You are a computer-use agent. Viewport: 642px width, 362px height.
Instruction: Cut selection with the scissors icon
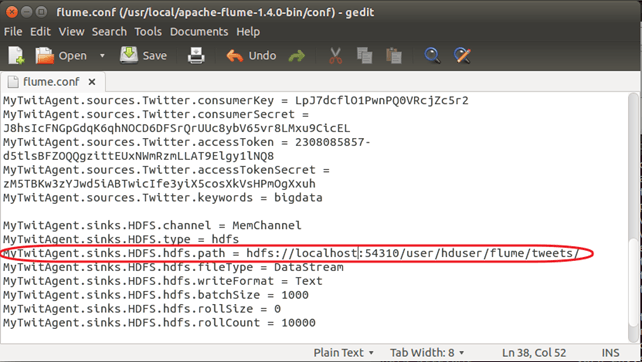[x=335, y=55]
